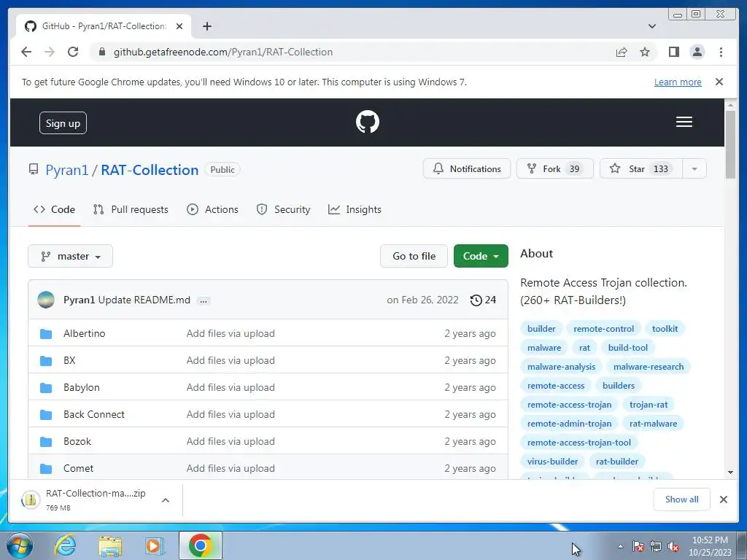Expand the Star list dropdown arrow
Viewport: 747px width, 560px height.
click(694, 169)
